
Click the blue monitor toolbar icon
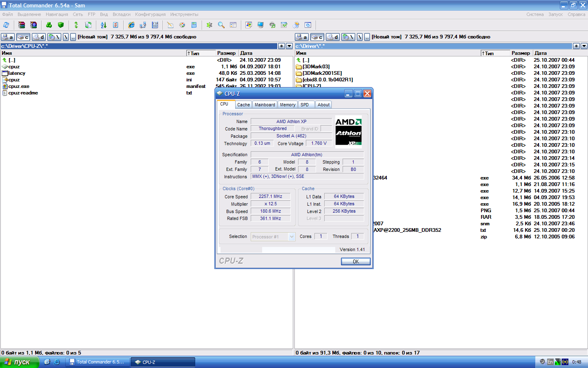coord(261,25)
